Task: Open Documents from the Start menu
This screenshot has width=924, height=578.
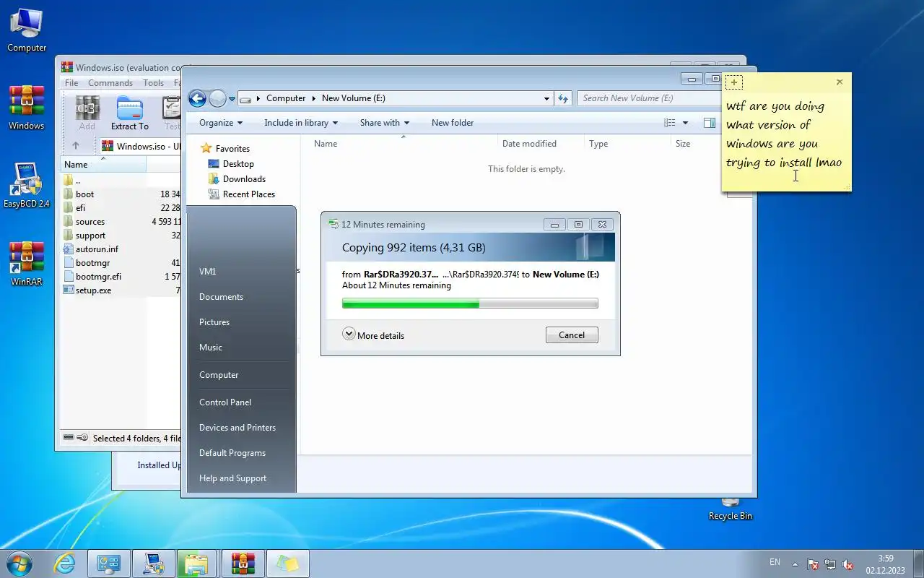Action: pyautogui.click(x=221, y=297)
